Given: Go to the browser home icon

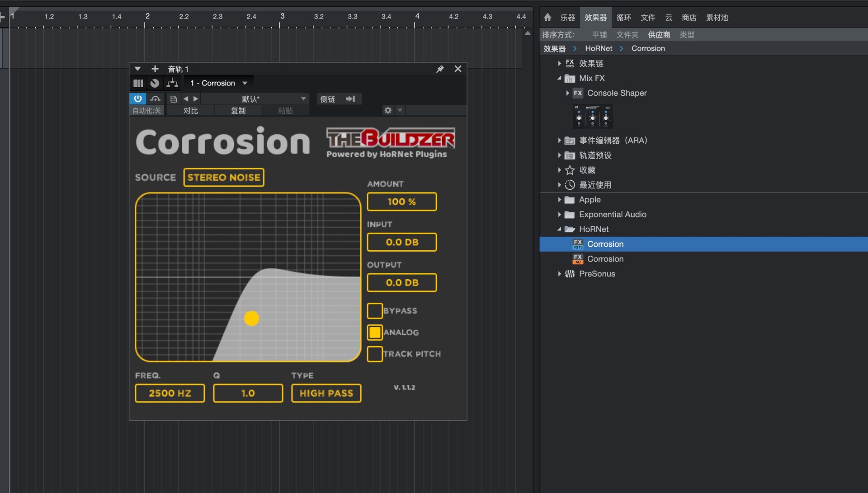Looking at the screenshot, I should coord(547,18).
